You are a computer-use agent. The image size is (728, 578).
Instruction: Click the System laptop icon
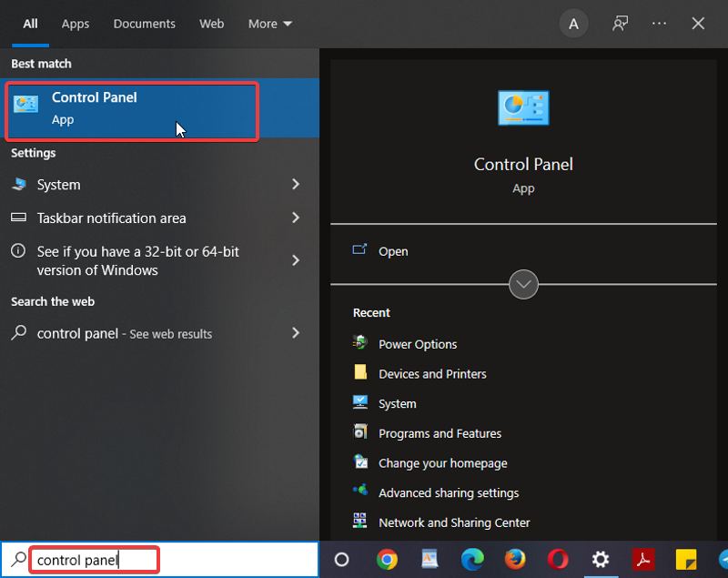[18, 184]
